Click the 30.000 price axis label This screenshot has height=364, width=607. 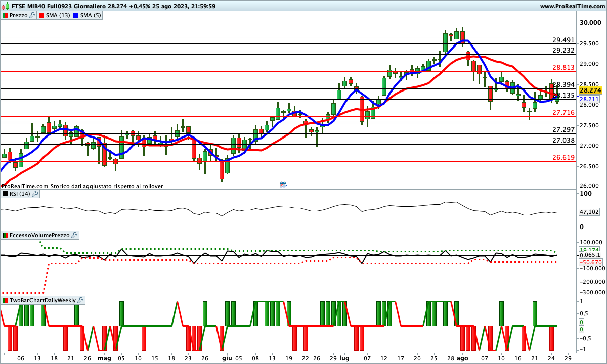point(591,23)
